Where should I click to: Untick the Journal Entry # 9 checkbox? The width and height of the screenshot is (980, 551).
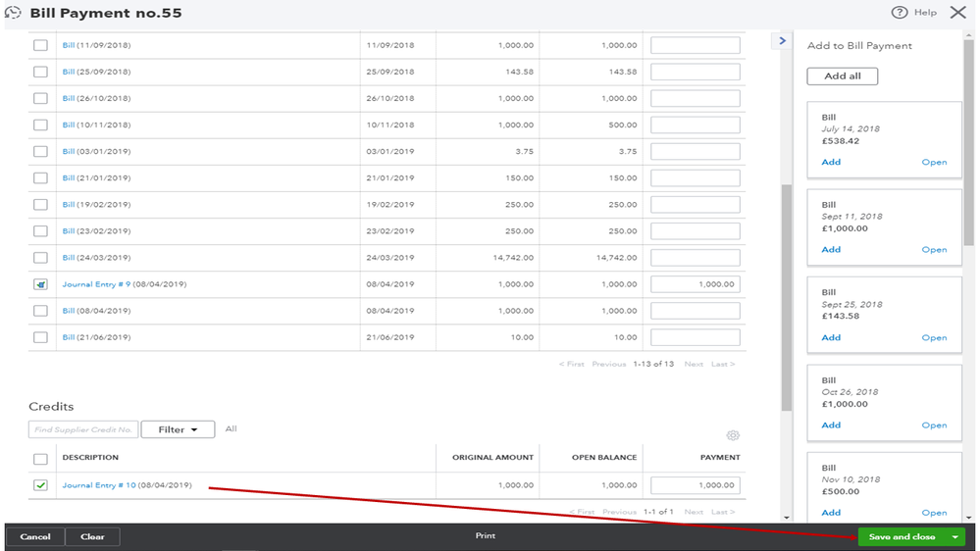pyautogui.click(x=40, y=284)
